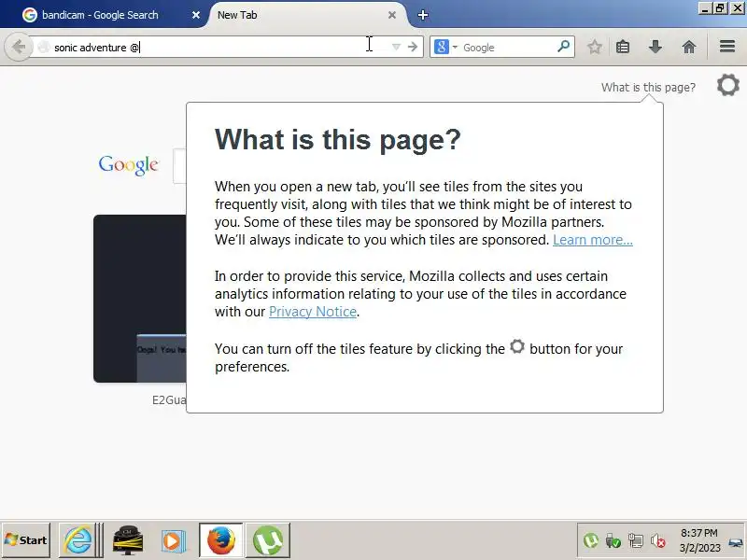Click the inline gear icon in the popup text
The image size is (747, 560).
tap(517, 346)
